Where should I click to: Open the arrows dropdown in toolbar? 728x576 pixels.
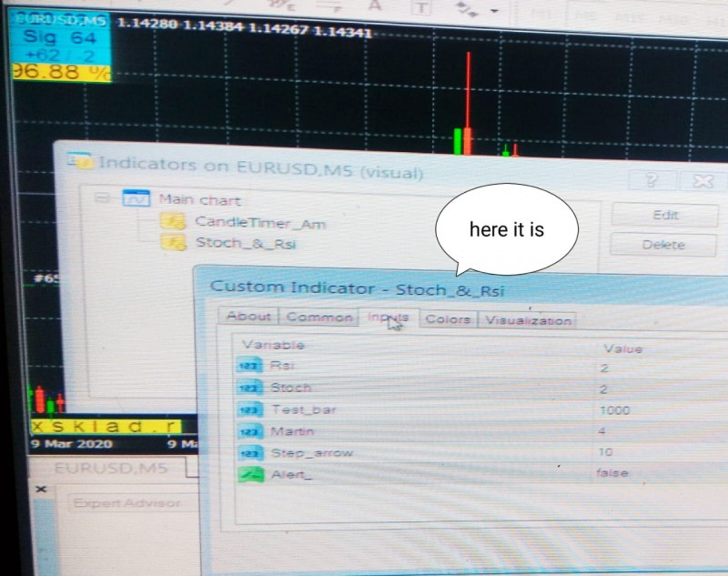click(x=494, y=10)
